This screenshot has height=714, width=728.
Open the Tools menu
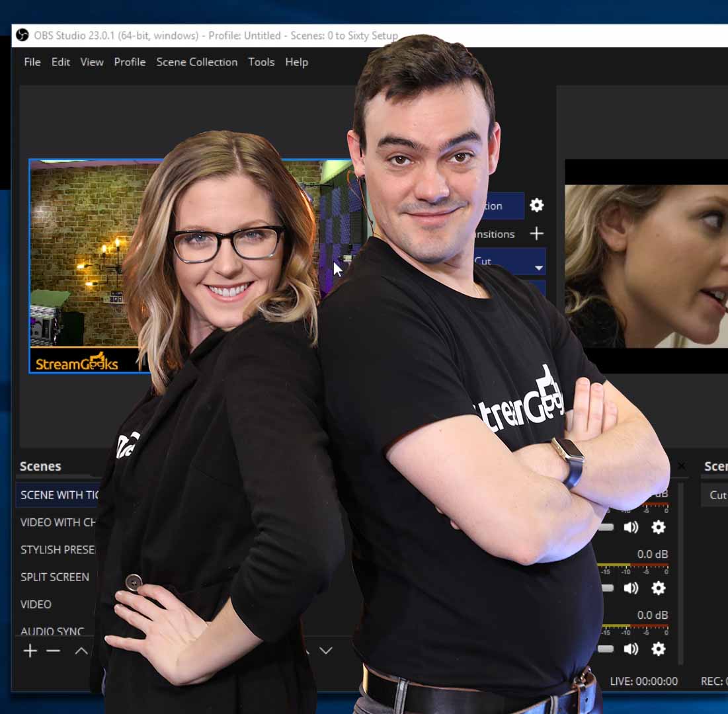(261, 61)
